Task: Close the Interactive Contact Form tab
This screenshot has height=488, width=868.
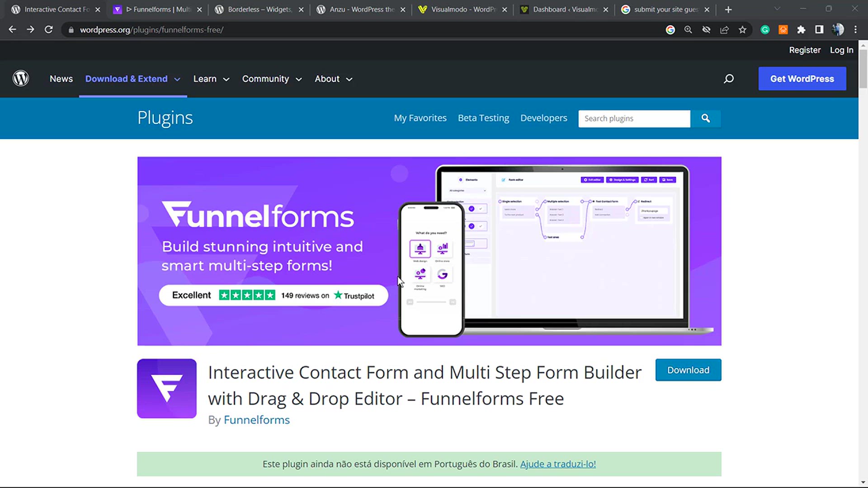Action: tap(98, 9)
